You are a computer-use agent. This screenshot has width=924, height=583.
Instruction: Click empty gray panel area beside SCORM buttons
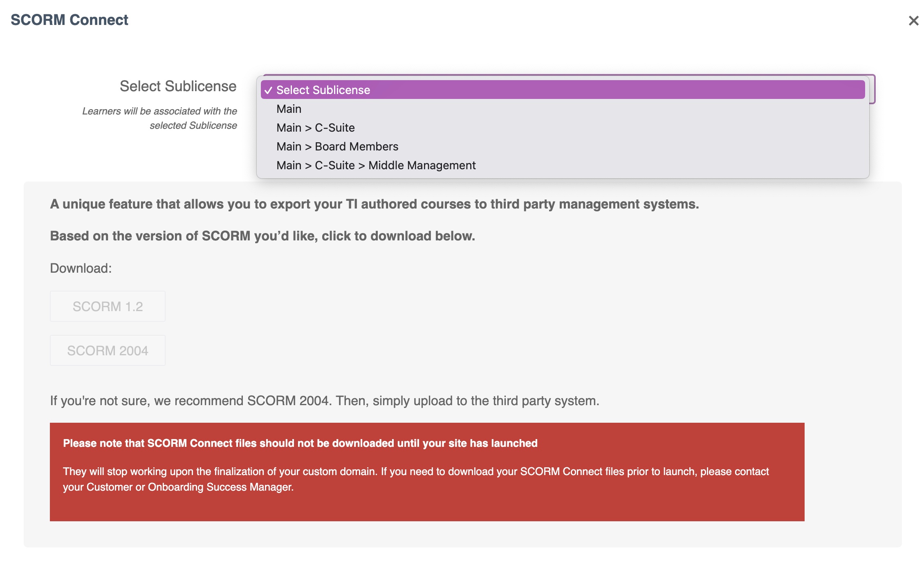point(491,327)
